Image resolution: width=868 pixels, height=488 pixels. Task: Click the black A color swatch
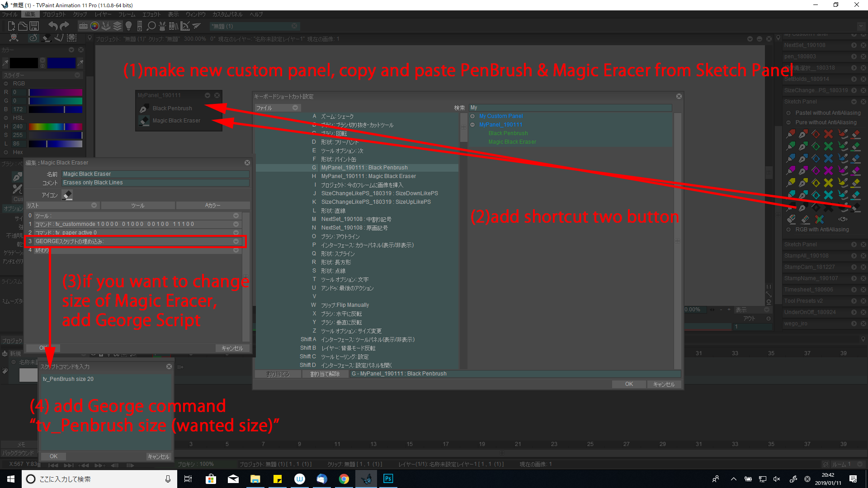(x=24, y=63)
